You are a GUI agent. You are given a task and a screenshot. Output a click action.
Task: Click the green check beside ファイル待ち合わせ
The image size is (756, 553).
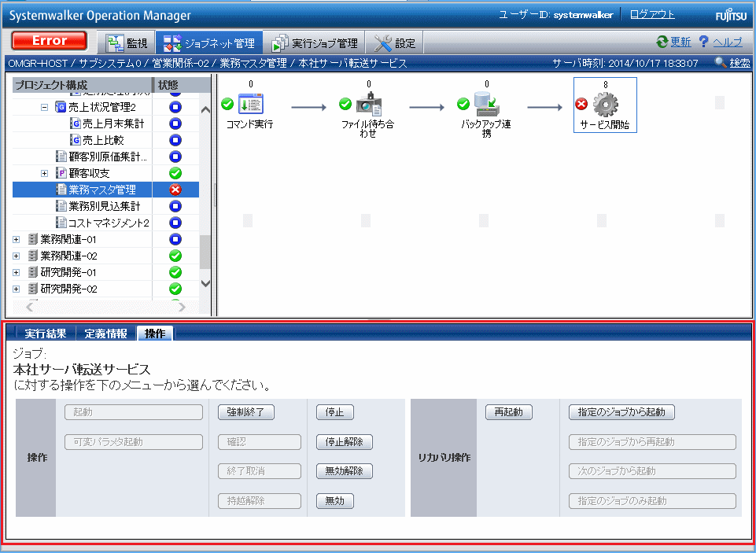tap(345, 104)
